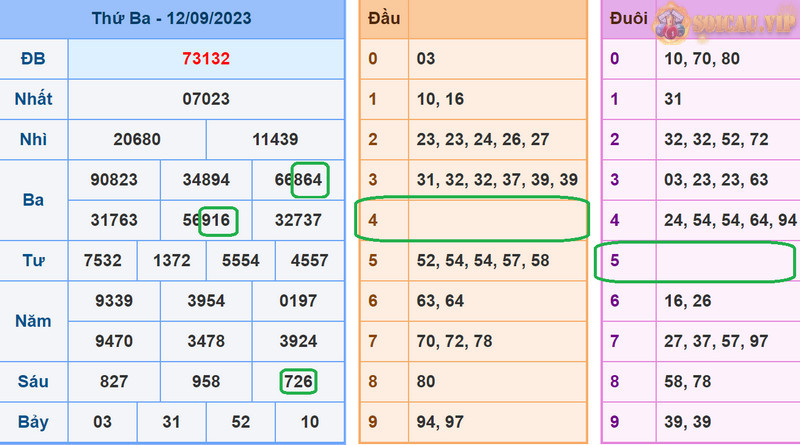Select the Đầu column header
This screenshot has width=800, height=445.
380,19
